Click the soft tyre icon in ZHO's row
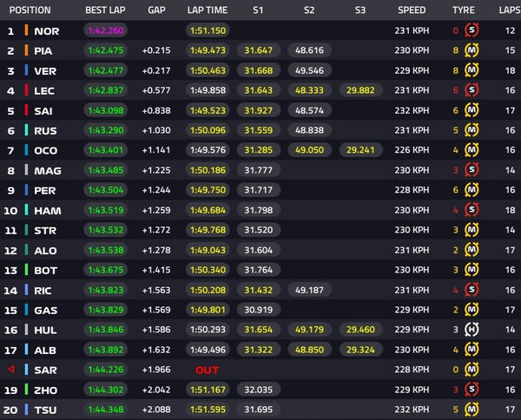 point(472,389)
